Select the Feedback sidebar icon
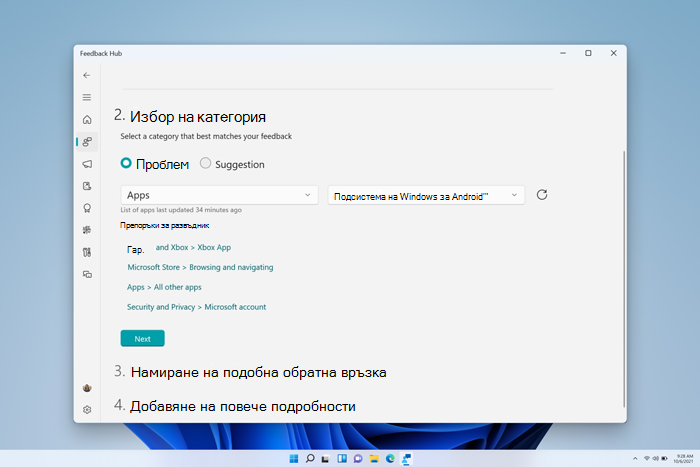Screen dimensions: 700x467 pyautogui.click(x=87, y=142)
